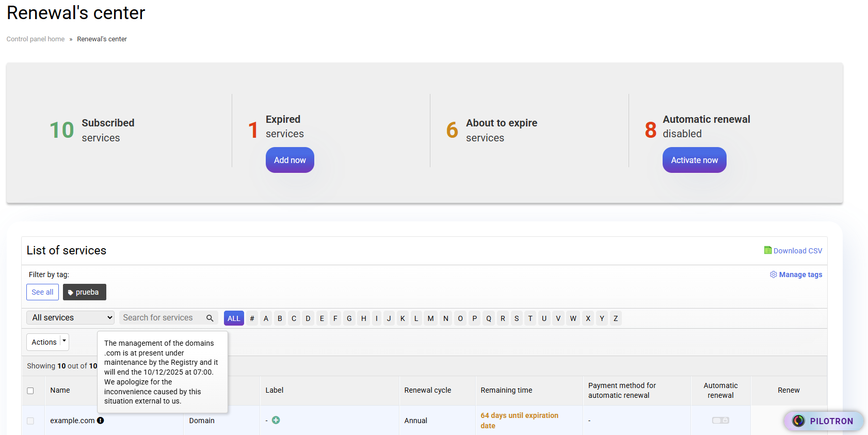This screenshot has width=868, height=435.
Task: Click the Download CSV spreadsheet icon
Action: click(x=768, y=250)
